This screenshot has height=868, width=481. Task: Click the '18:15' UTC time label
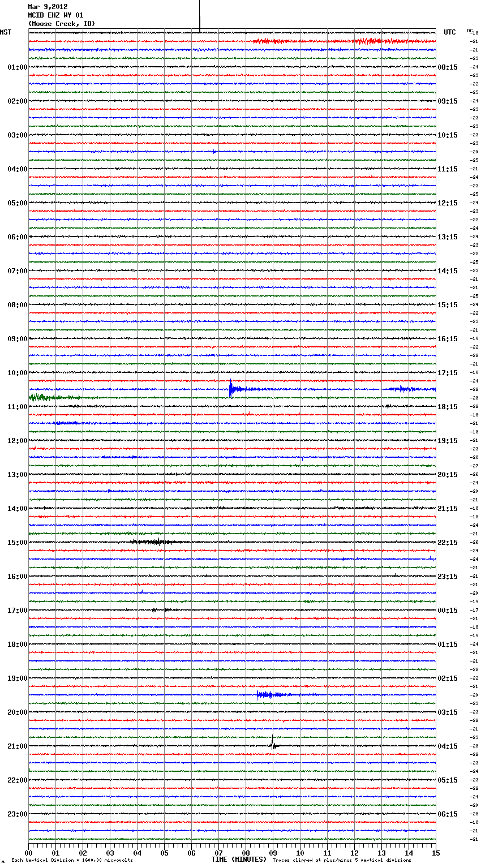click(448, 407)
